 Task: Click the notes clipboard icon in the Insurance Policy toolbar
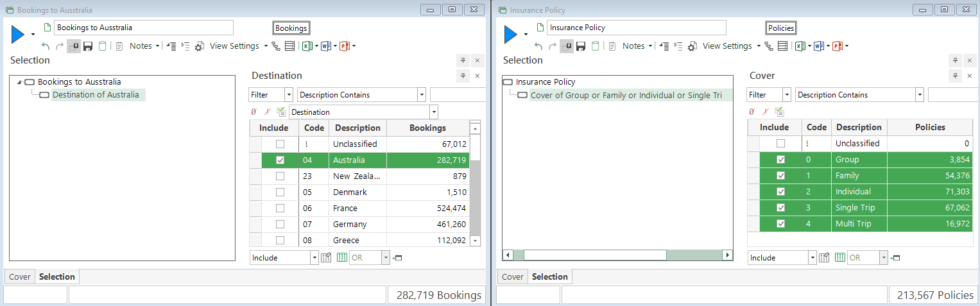(612, 46)
